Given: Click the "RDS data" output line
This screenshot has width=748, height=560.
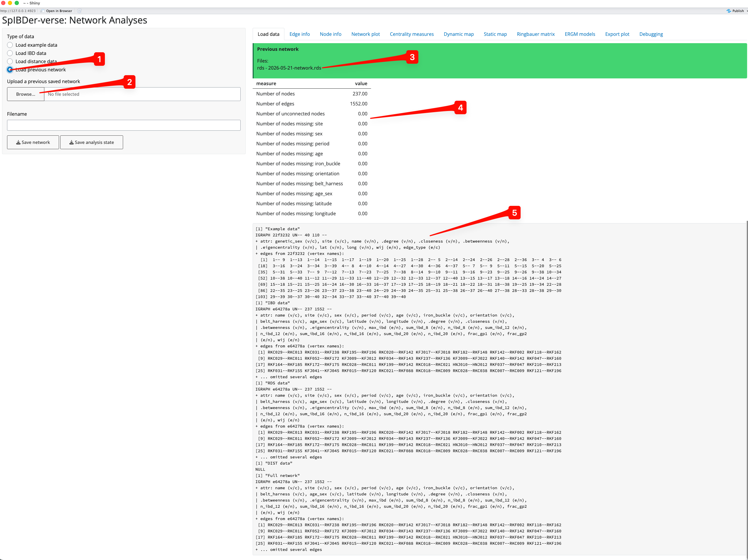Looking at the screenshot, I should (273, 383).
